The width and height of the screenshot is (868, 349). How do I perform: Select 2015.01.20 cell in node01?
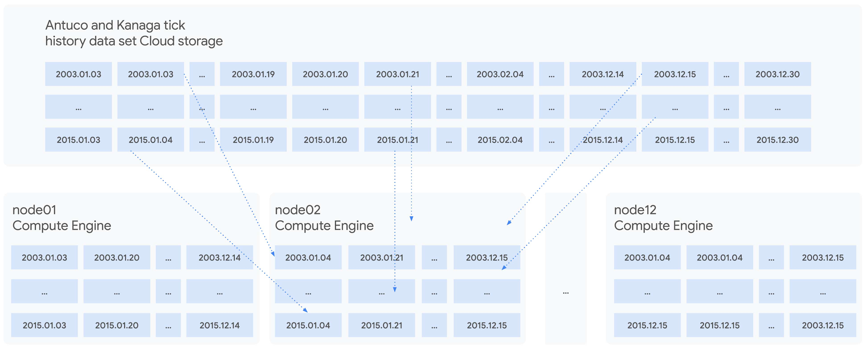tap(117, 325)
